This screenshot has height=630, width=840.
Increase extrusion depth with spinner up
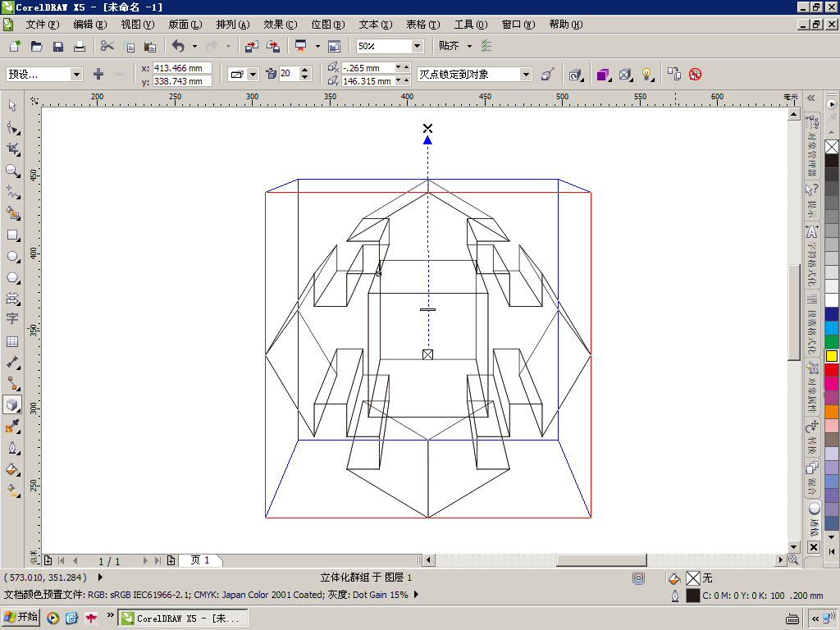[305, 71]
